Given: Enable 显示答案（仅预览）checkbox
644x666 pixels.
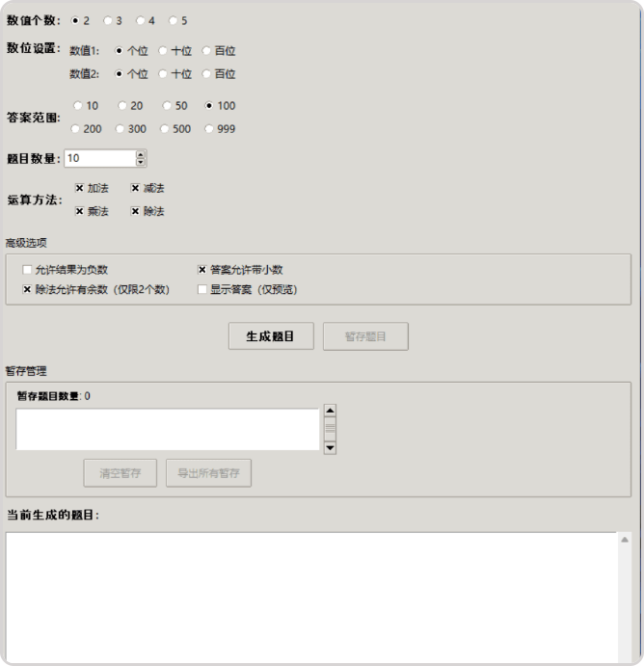Looking at the screenshot, I should point(202,288).
